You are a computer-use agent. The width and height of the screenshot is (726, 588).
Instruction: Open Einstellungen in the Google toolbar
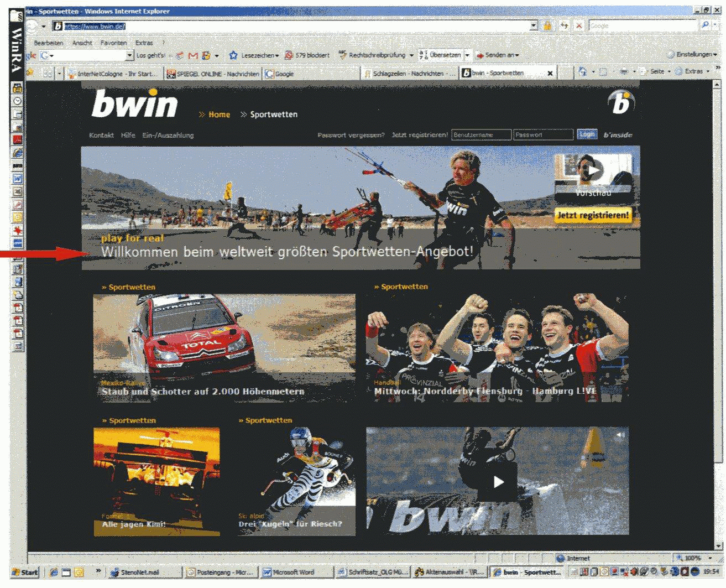click(x=691, y=55)
